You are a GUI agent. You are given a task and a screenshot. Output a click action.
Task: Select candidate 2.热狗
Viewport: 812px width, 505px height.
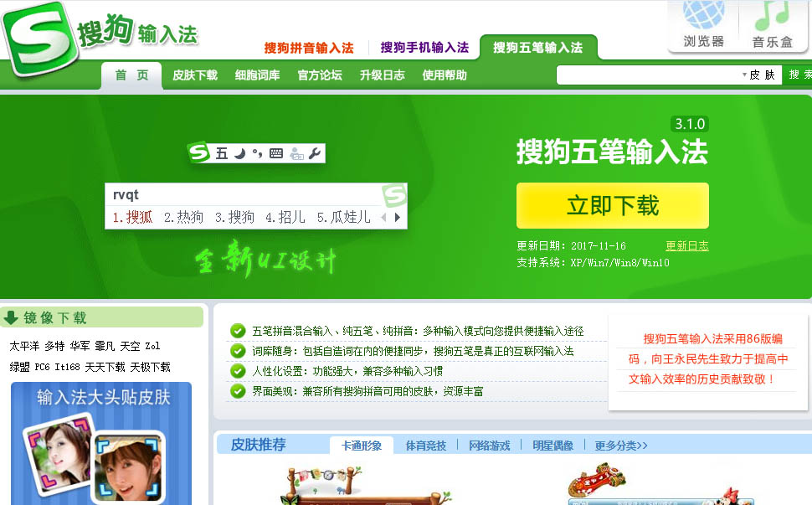click(x=183, y=217)
